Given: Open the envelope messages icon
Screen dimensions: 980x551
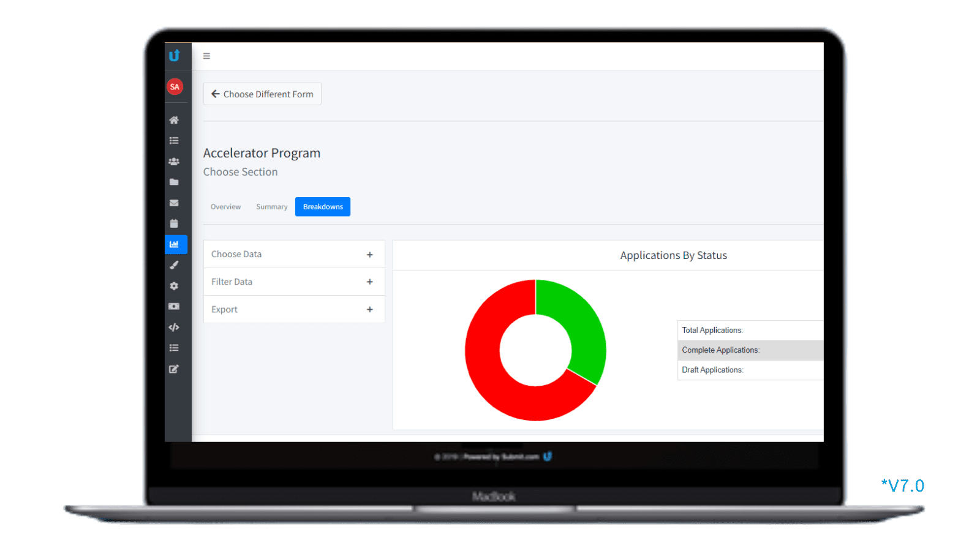Looking at the screenshot, I should pos(174,203).
